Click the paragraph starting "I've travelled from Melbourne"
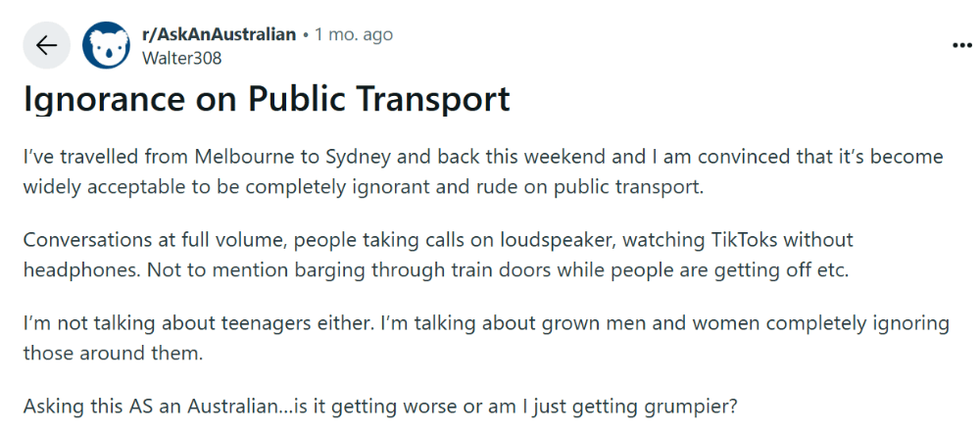Image resolution: width=980 pixels, height=432 pixels. click(x=482, y=170)
